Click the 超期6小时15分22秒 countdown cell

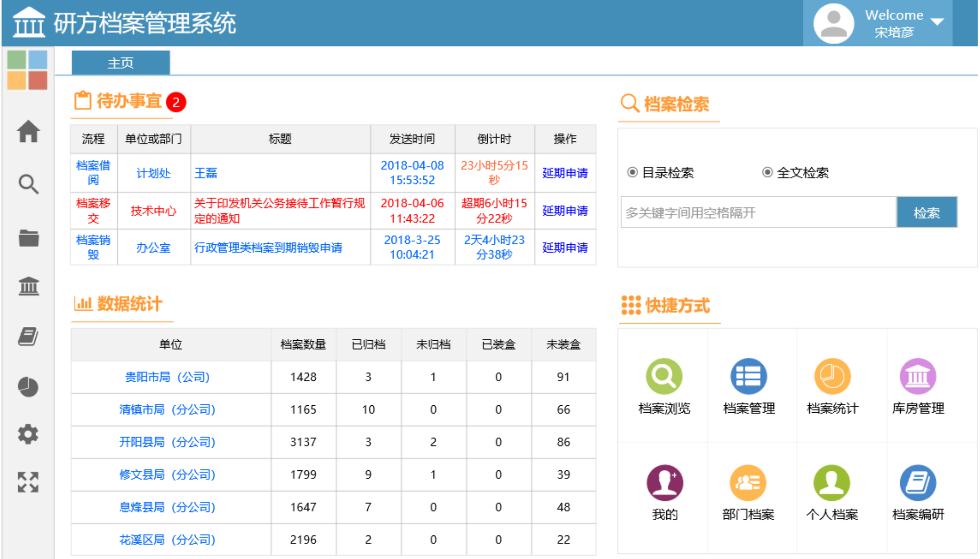(494, 210)
